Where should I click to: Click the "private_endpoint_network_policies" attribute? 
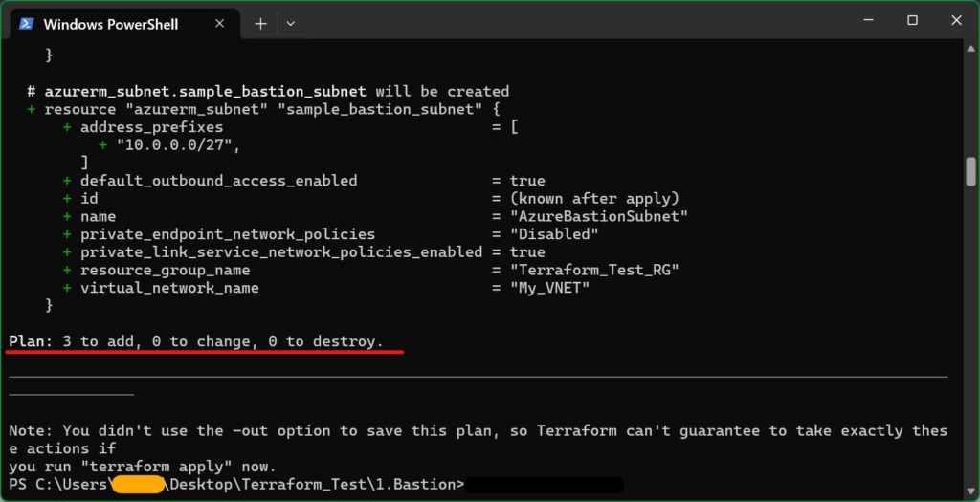click(x=228, y=235)
